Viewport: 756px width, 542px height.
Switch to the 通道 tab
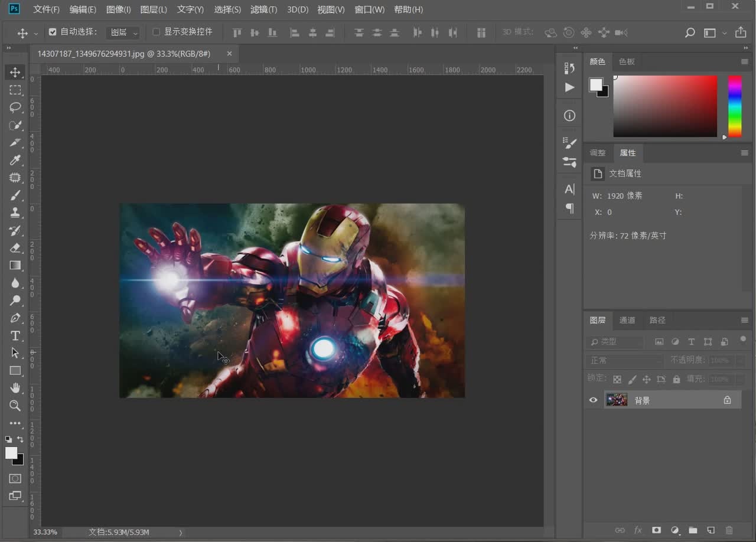[627, 320]
